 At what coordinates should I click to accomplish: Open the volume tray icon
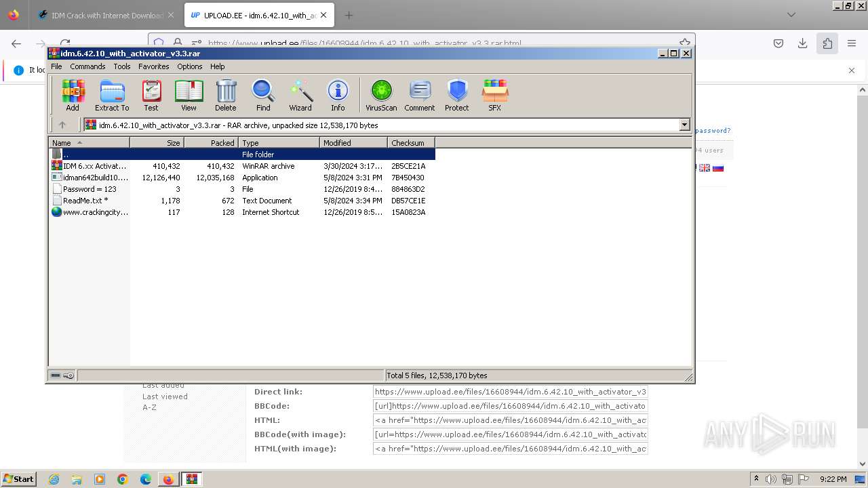[x=771, y=479]
